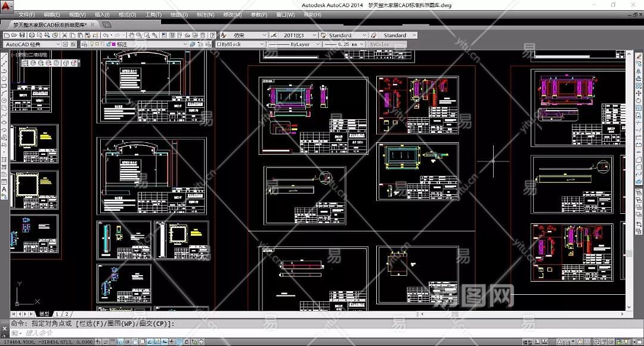Click the Paste clipboard icon

(x=80, y=35)
